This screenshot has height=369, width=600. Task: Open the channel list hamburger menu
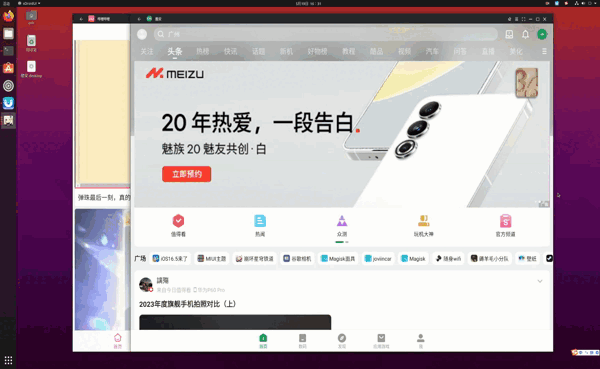[x=544, y=51]
